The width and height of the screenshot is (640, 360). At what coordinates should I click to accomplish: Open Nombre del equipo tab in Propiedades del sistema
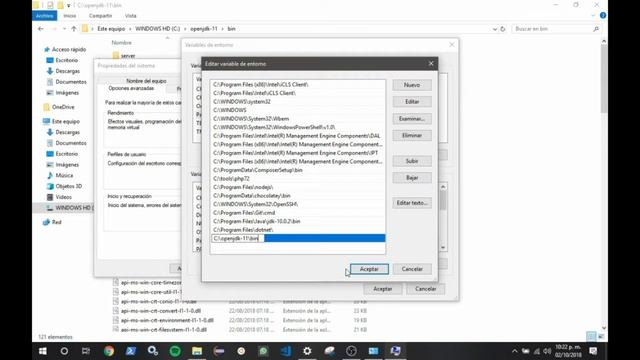click(x=146, y=81)
